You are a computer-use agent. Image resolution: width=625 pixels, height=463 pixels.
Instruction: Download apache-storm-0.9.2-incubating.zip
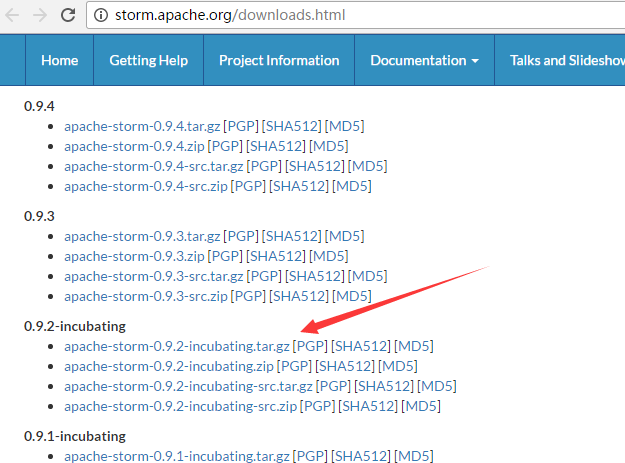pos(169,366)
